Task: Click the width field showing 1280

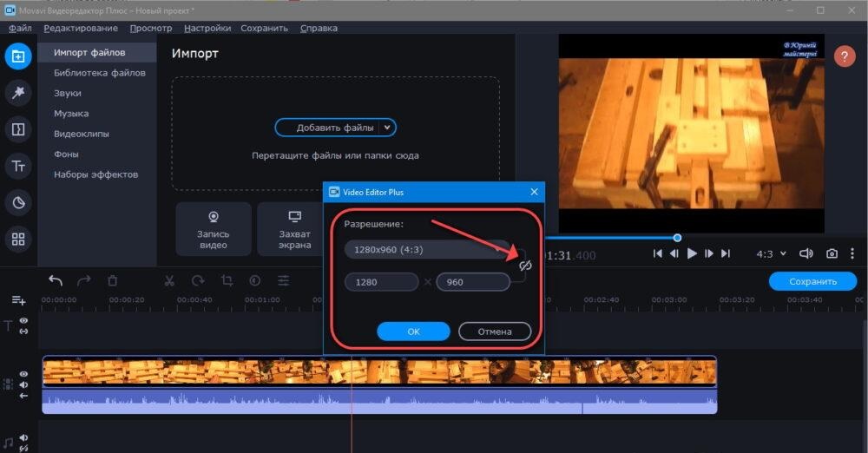Action: [x=383, y=282]
